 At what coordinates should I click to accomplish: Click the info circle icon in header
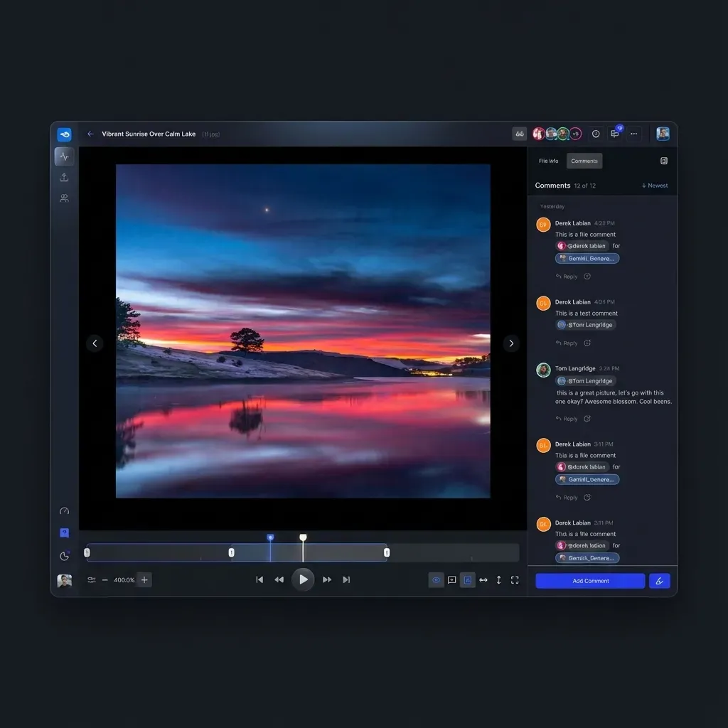pos(596,134)
